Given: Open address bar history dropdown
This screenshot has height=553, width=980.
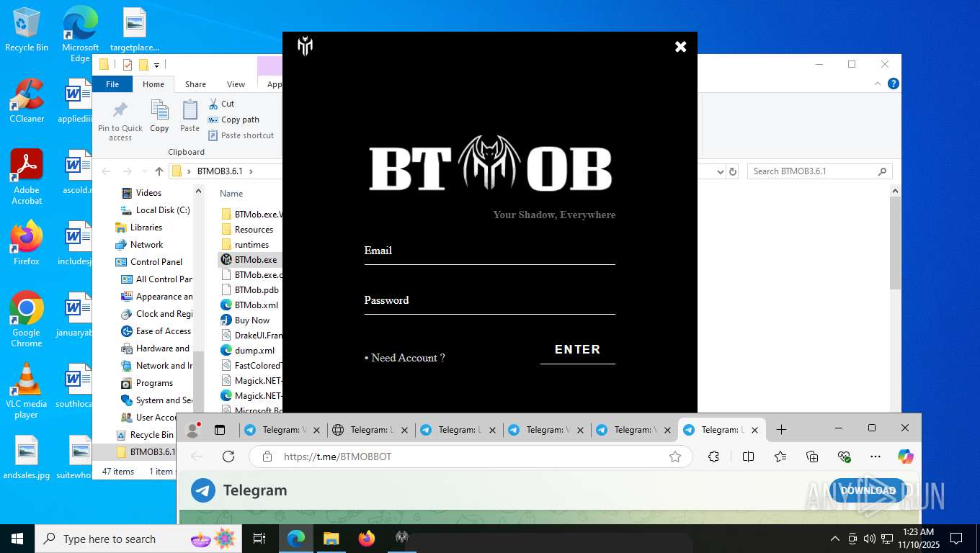Looking at the screenshot, I should 720,171.
